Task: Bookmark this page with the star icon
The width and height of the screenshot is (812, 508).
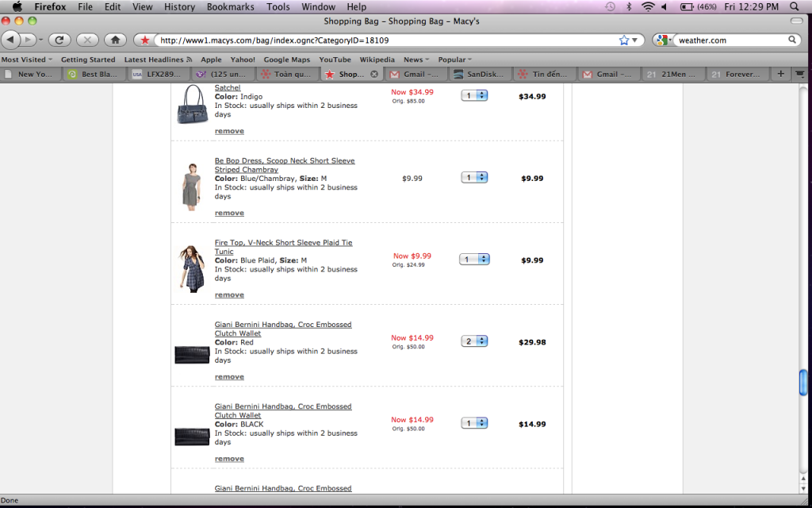Action: click(x=624, y=40)
